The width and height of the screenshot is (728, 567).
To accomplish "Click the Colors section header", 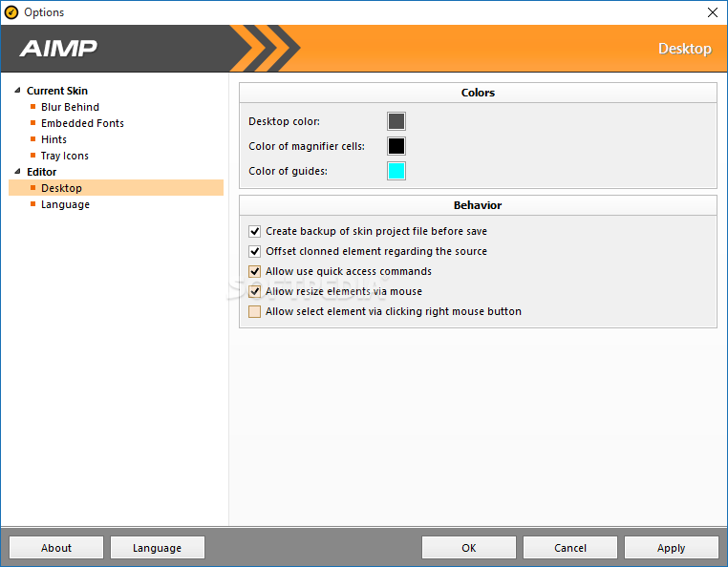I will (478, 93).
